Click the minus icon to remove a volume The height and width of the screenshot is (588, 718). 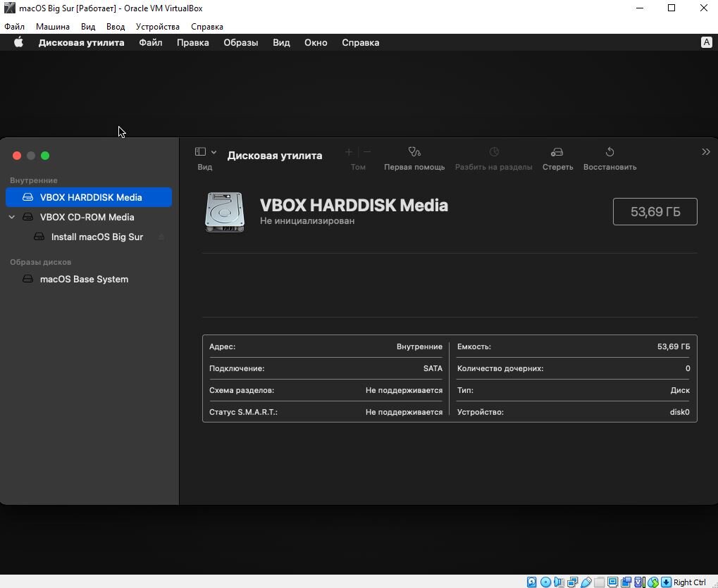point(367,152)
